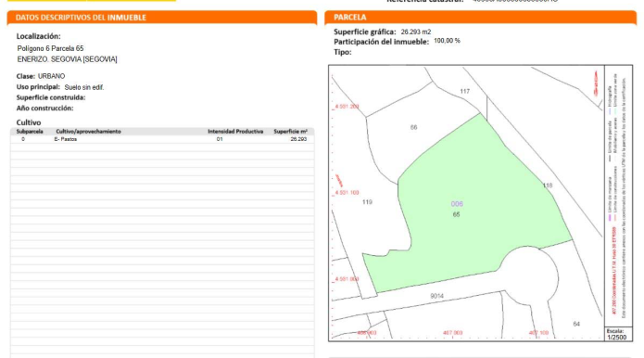Click the Superficie construida label
Image resolution: width=644 pixels, height=358 pixels.
click(x=51, y=97)
